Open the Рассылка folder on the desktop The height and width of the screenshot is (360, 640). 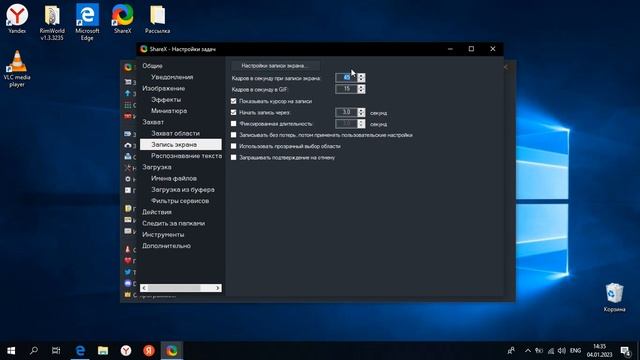pyautogui.click(x=158, y=18)
